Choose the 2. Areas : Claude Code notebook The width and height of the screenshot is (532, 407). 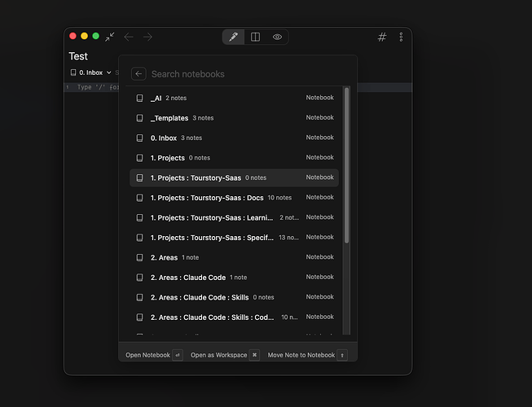pyautogui.click(x=188, y=278)
